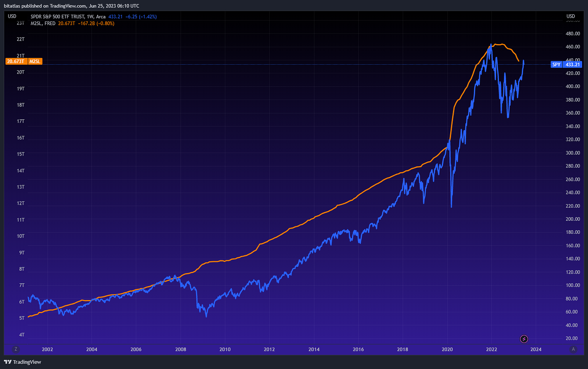Click the 280.00 value on right scale
Screen dimensions: 588x369
[x=573, y=166]
